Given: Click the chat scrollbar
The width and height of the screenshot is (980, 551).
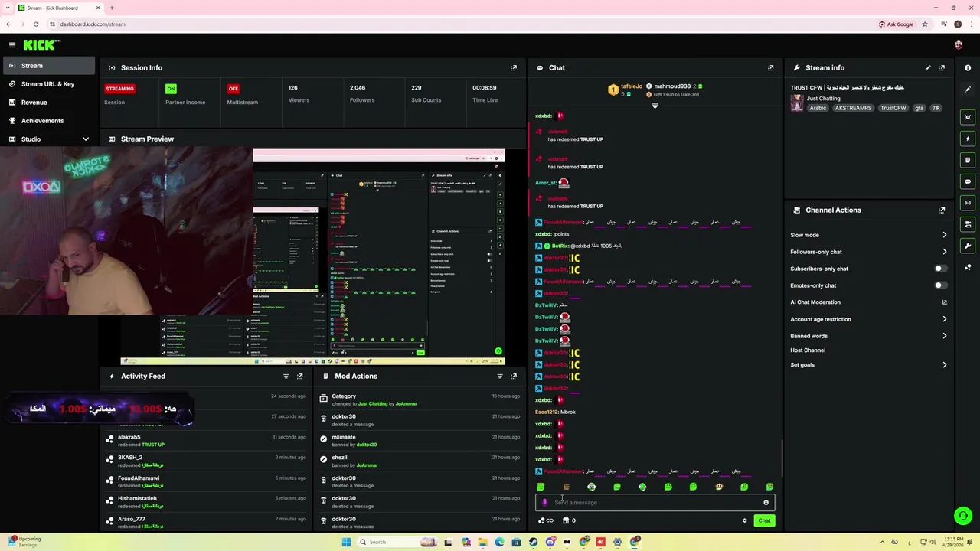Looking at the screenshot, I should pyautogui.click(x=782, y=458).
